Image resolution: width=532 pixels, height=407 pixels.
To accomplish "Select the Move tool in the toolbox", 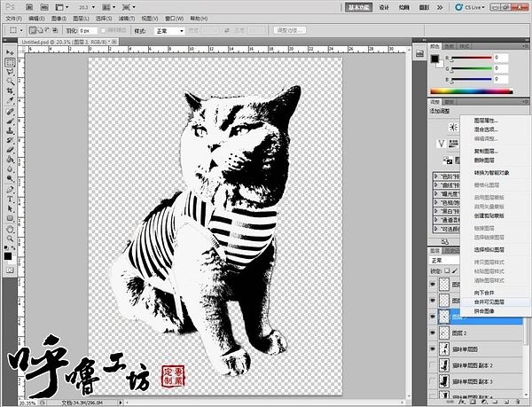I will (x=10, y=52).
